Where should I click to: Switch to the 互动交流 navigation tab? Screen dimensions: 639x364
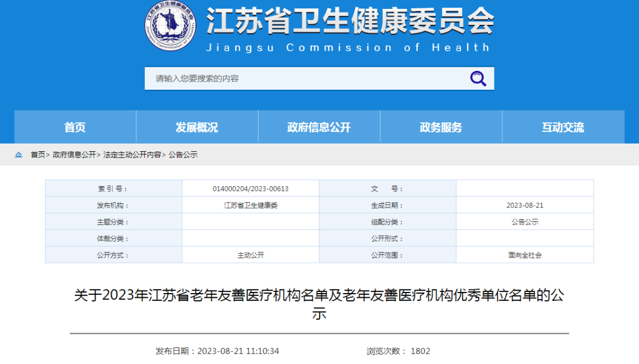[563, 127]
